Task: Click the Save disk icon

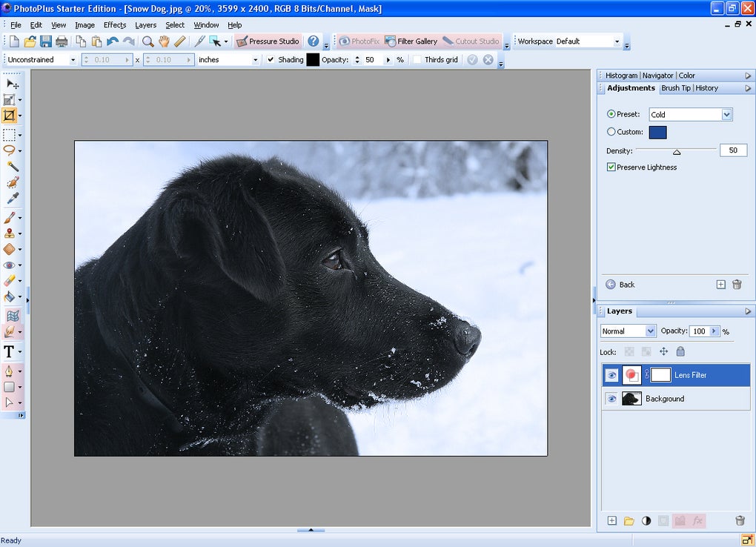Action: [46, 42]
